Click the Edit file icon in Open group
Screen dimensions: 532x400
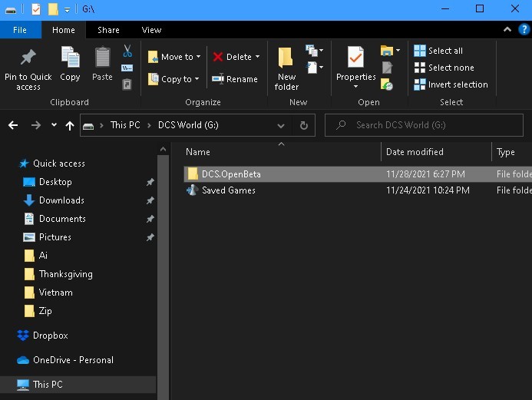(x=387, y=68)
